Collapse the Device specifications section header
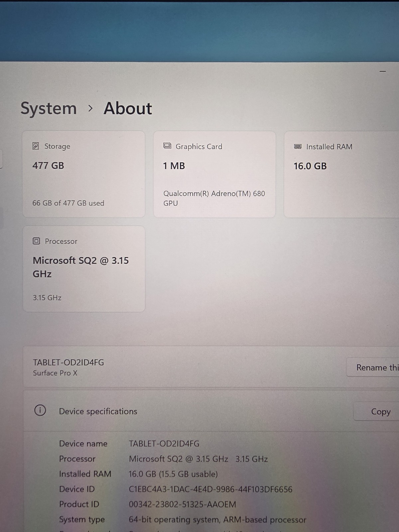The image size is (399, 532). click(x=211, y=411)
